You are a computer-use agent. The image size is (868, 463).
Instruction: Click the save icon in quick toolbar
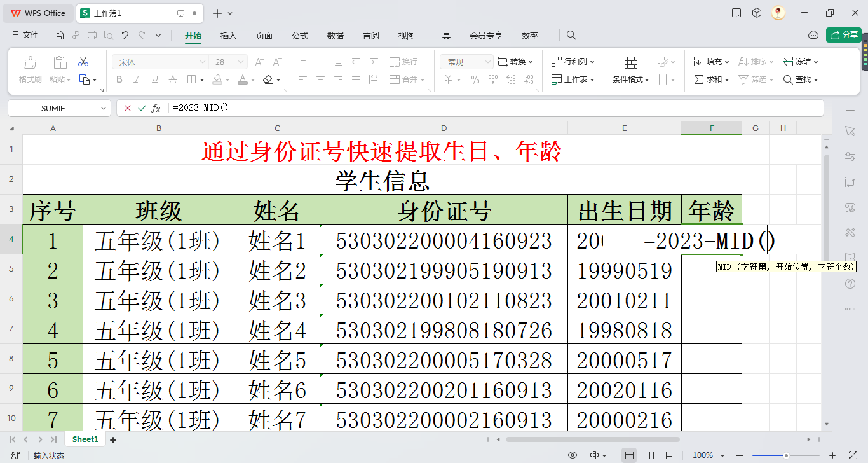click(59, 35)
